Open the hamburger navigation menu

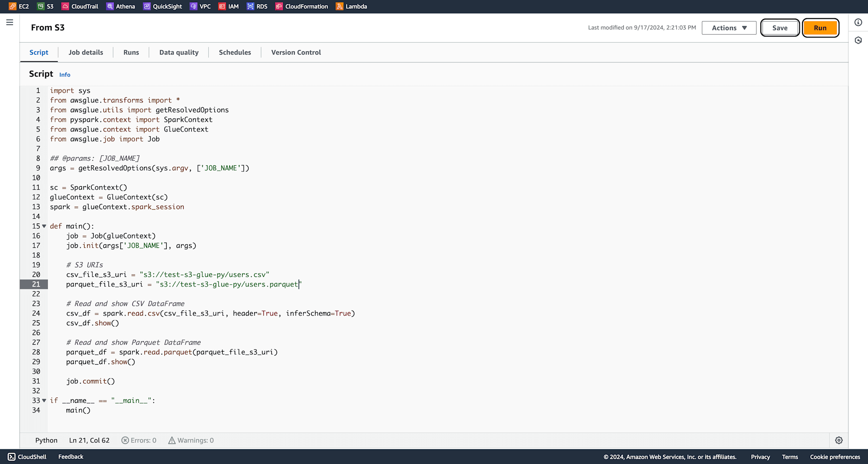[x=10, y=22]
